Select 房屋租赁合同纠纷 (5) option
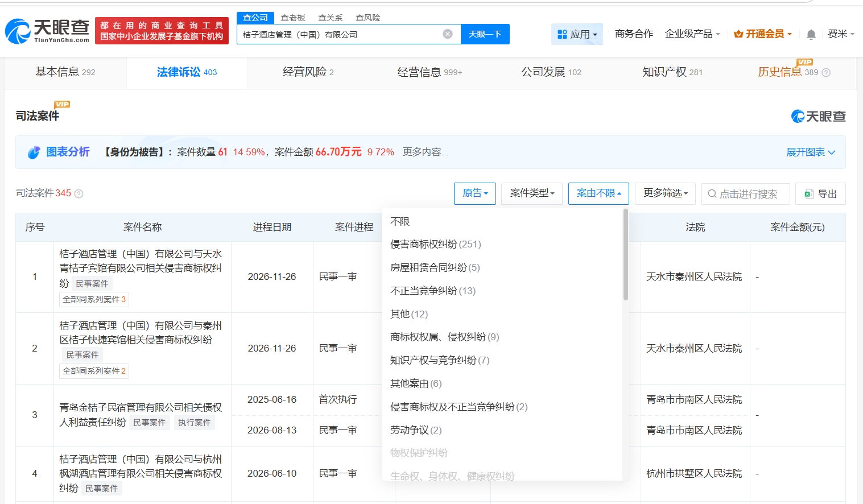This screenshot has height=504, width=863. (x=435, y=268)
